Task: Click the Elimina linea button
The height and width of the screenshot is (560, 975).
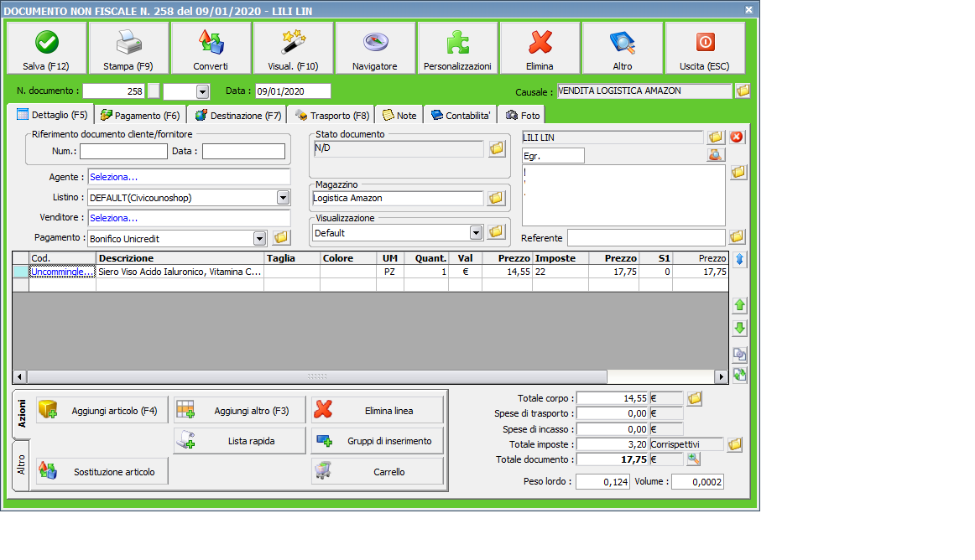Action: (x=378, y=410)
